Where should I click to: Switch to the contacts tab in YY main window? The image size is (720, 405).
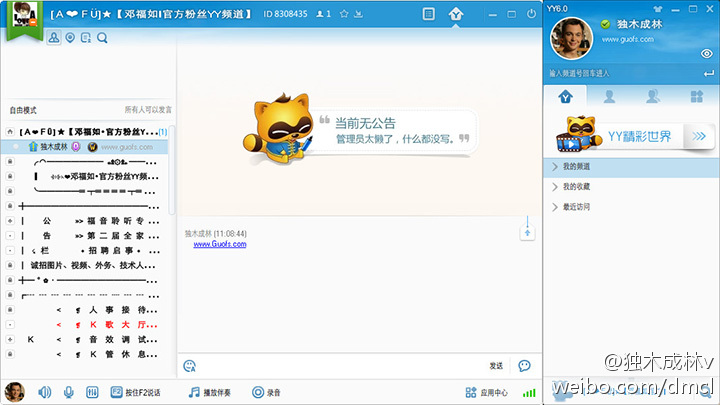(609, 97)
